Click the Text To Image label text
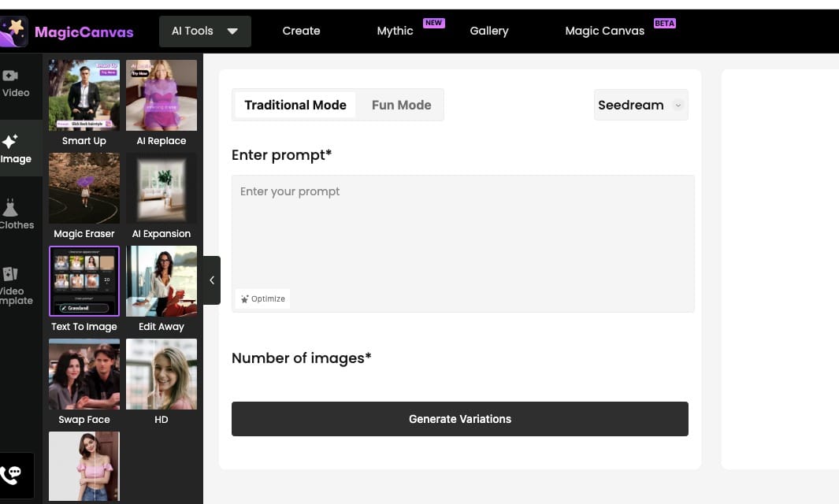 point(84,327)
